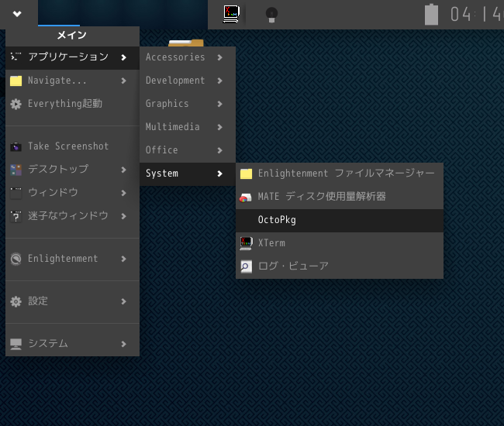
Task: Expand the デスクトップ submenu arrow
Action: coord(124,170)
